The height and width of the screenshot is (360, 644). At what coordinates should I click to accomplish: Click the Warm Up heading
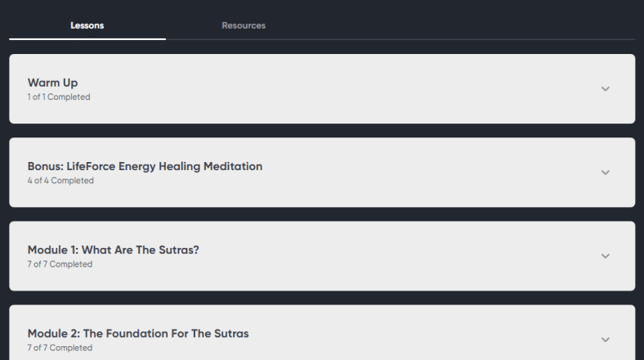[53, 83]
